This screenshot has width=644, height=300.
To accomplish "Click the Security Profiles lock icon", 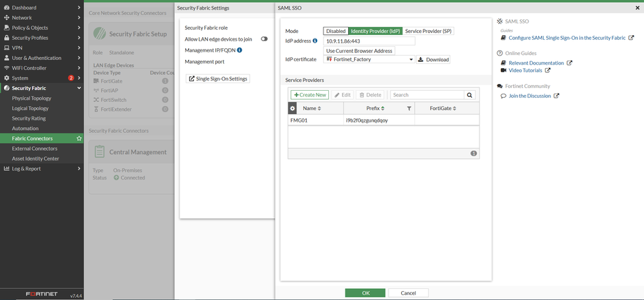I will point(7,38).
